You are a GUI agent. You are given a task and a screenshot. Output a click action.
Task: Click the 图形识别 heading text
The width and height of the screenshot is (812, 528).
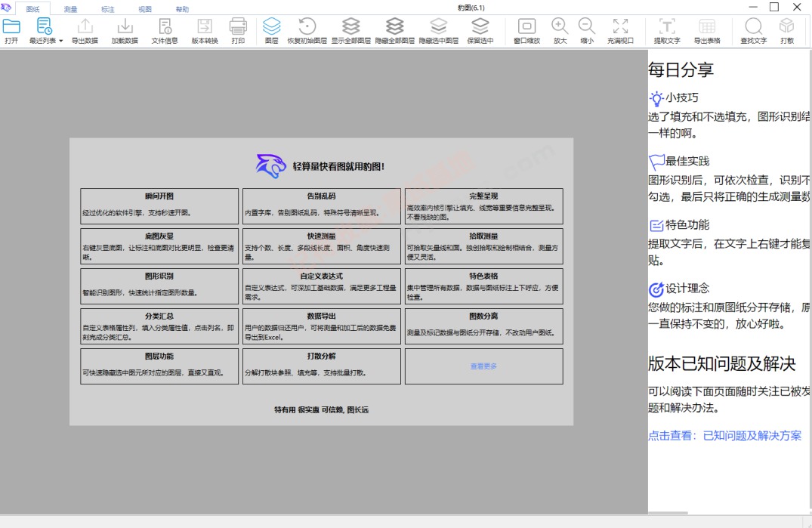pos(159,276)
